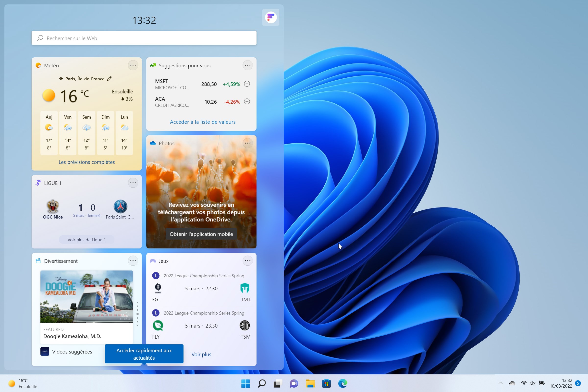588x392 pixels.
Task: Launch Microsoft Store from the taskbar
Action: [326, 383]
